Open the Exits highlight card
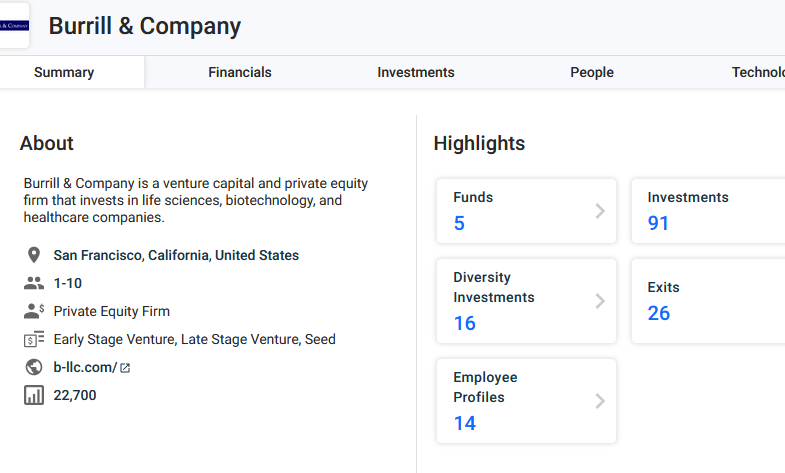Screen dimensions: 785x473 (708, 301)
